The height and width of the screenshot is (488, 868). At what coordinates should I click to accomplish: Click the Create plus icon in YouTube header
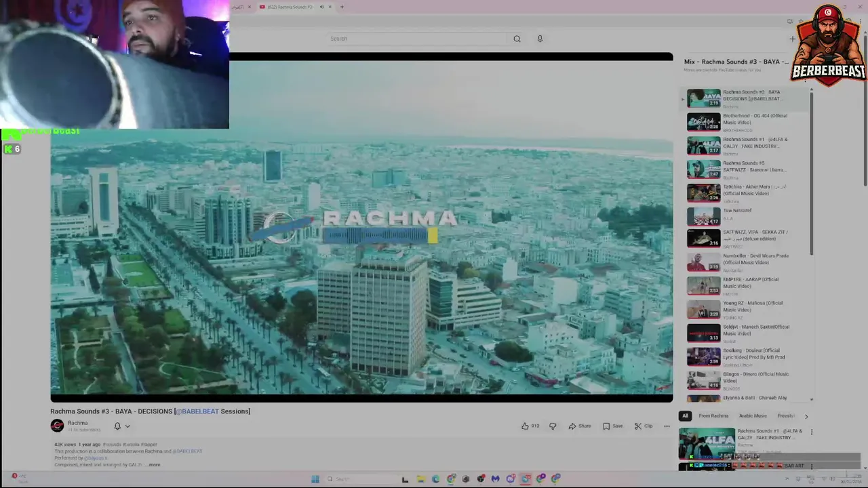(792, 39)
